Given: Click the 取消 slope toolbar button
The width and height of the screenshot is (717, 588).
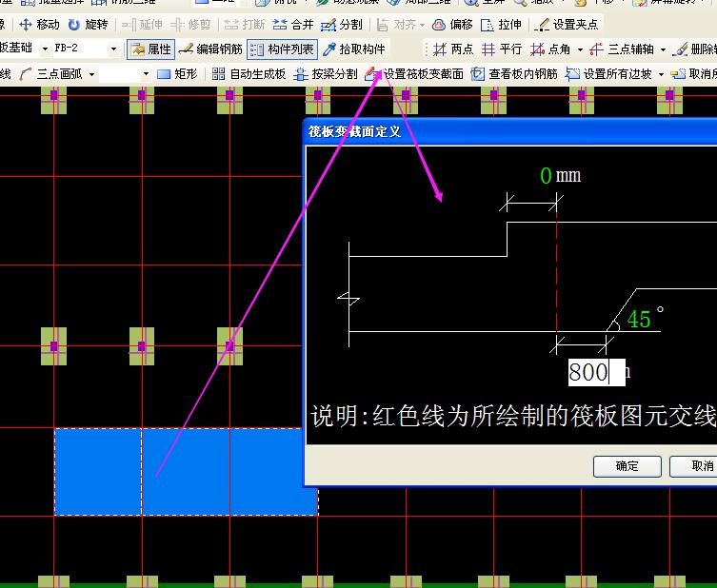Looking at the screenshot, I should (693, 73).
